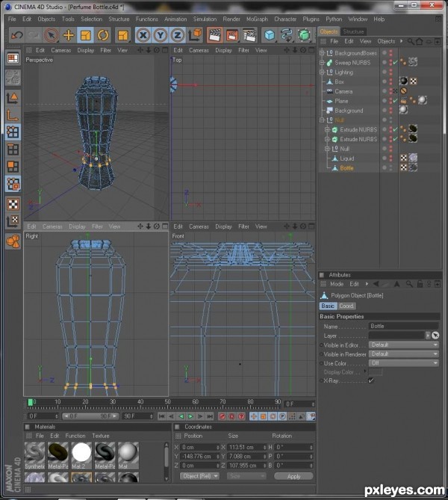
Task: Activate the Rotate tool
Action: point(102,35)
